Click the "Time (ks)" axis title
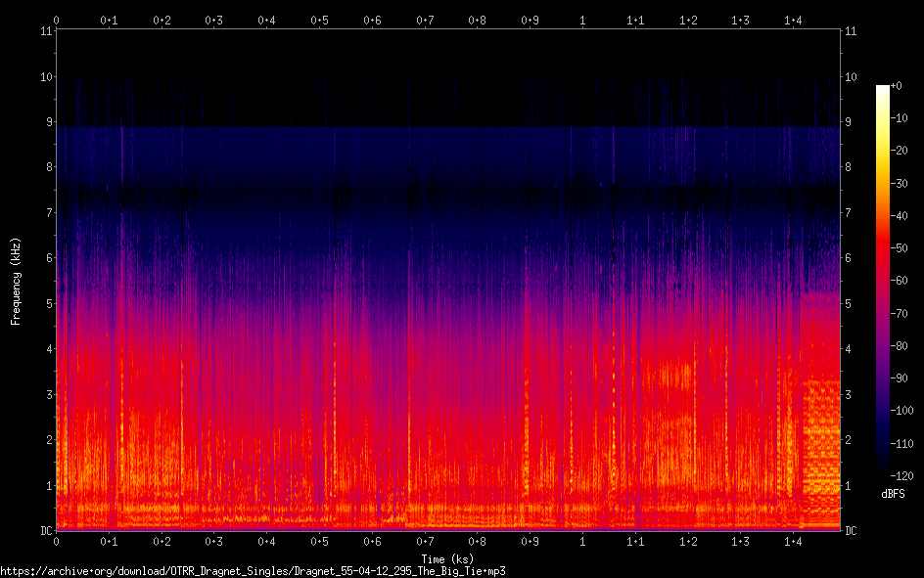The width and height of the screenshot is (924, 578). click(447, 558)
